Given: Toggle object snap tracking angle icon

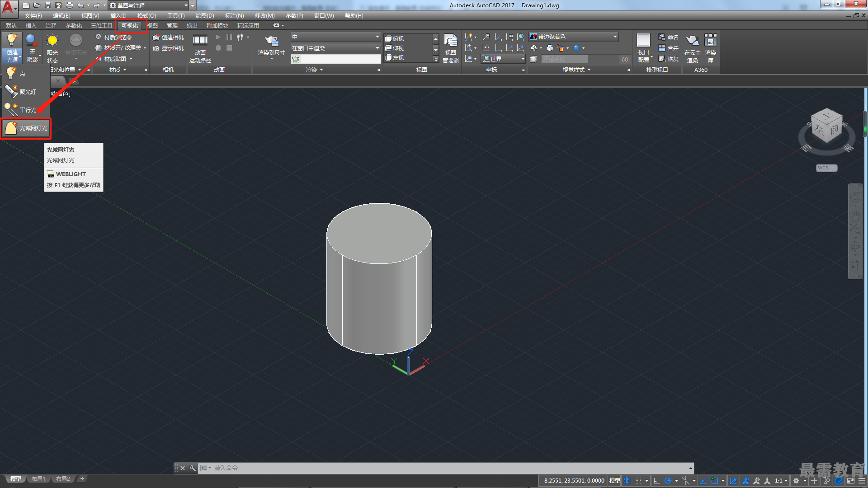Looking at the screenshot, I should tap(703, 481).
